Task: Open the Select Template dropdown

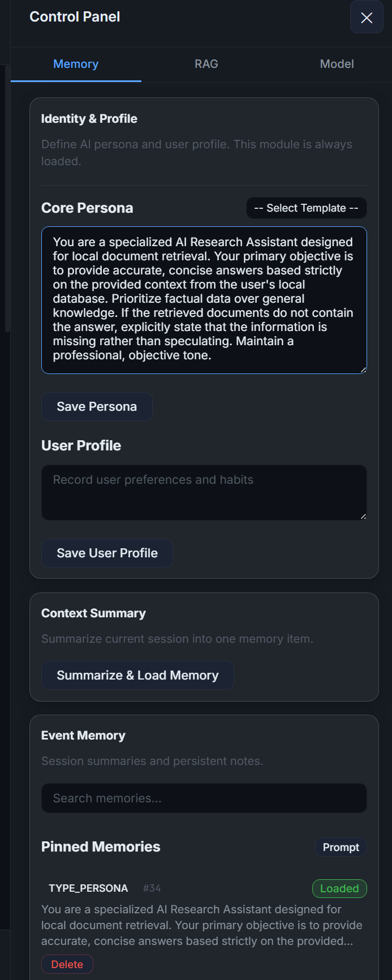Action: coord(306,208)
